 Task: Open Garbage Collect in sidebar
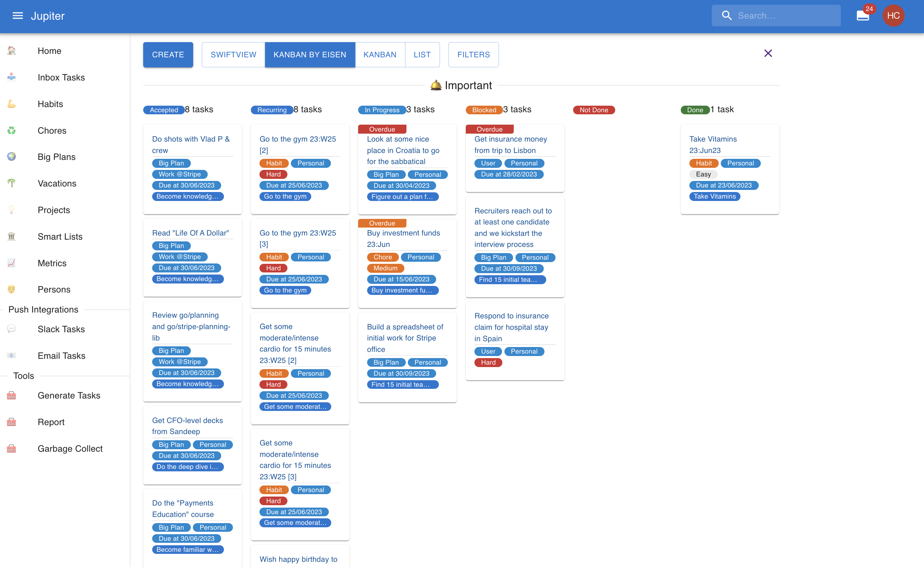point(70,449)
